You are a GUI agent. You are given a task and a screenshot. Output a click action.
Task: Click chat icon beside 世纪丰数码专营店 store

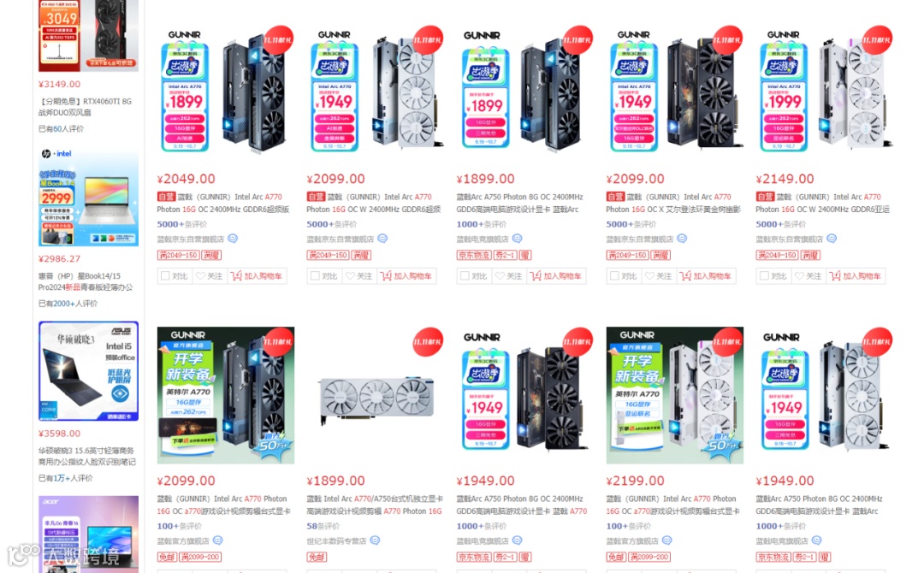375,541
